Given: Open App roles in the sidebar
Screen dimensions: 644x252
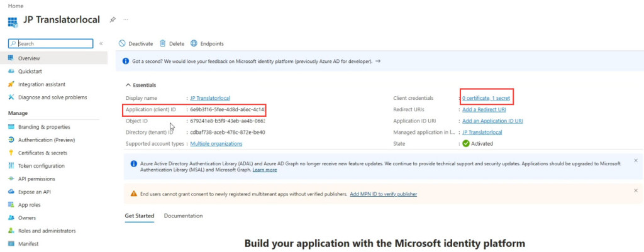Looking at the screenshot, I should pyautogui.click(x=29, y=205).
